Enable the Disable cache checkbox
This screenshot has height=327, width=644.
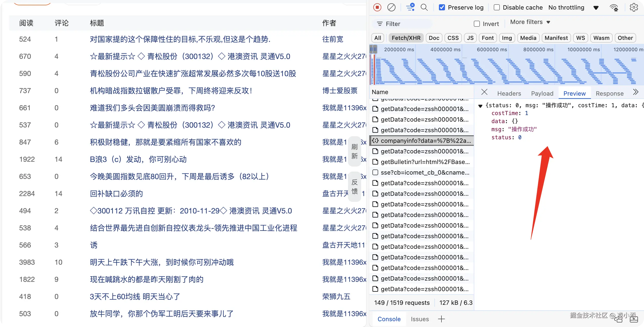click(x=497, y=8)
